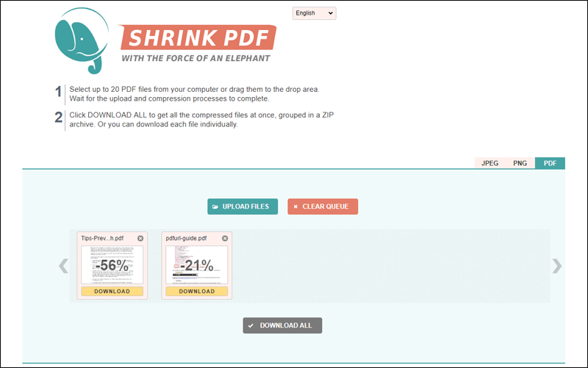Viewport: 588px width, 368px height.
Task: Click the 'With the force of an elephant' tagline
Action: tap(196, 59)
